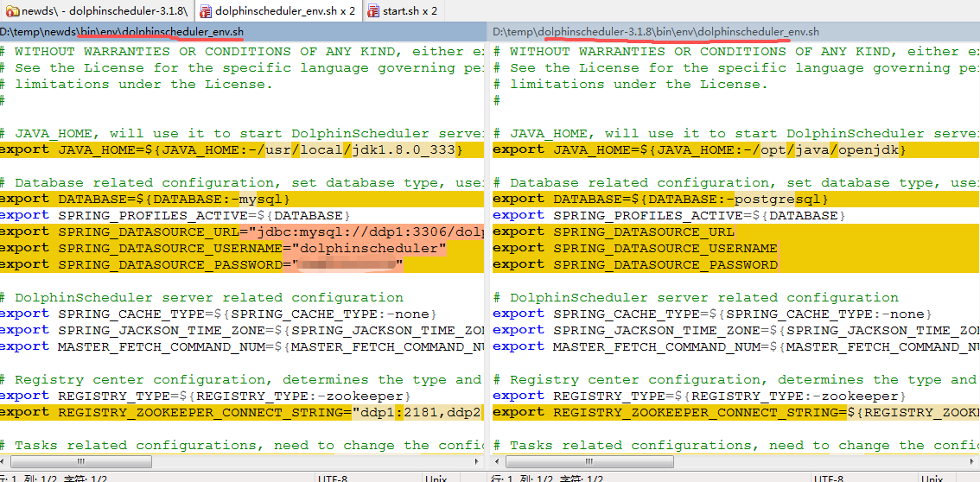Click right pane horizontal scrollbar thumb

coord(589,462)
